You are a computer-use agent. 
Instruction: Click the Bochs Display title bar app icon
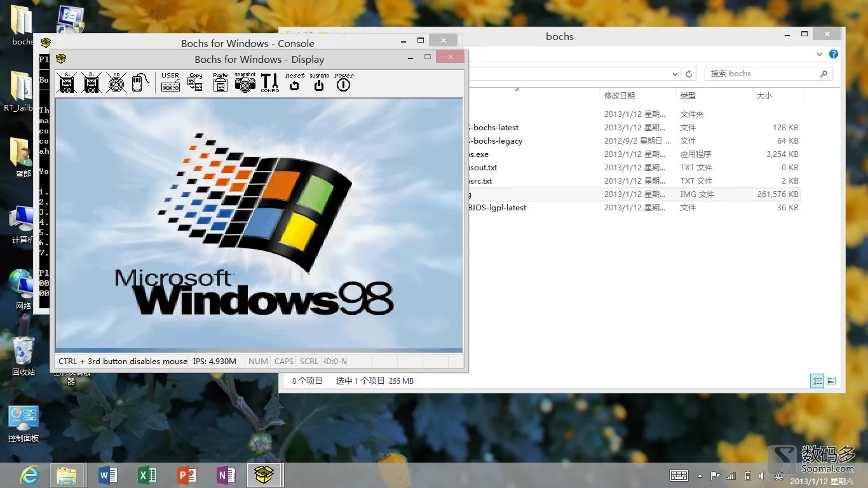pyautogui.click(x=61, y=59)
